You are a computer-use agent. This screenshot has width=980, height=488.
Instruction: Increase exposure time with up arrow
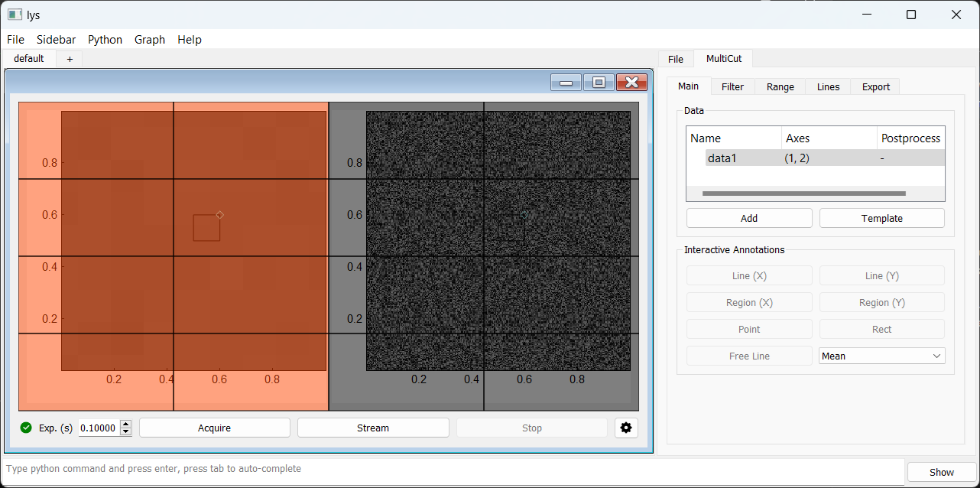pos(126,424)
